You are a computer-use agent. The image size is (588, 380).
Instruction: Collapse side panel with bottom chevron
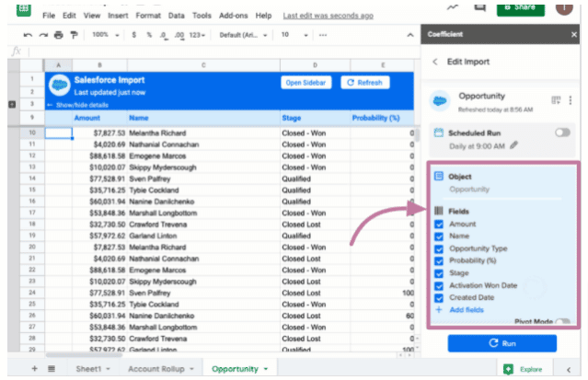(x=569, y=370)
